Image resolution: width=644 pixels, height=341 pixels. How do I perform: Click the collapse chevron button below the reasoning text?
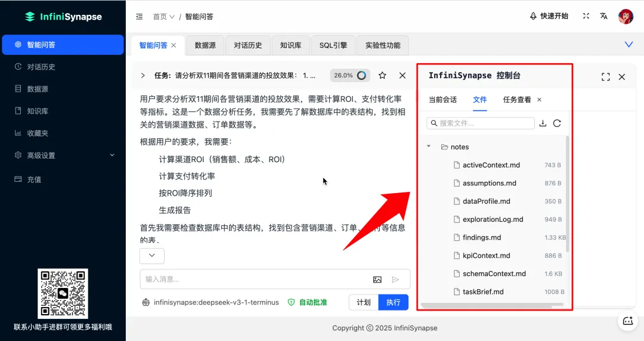pos(152,256)
